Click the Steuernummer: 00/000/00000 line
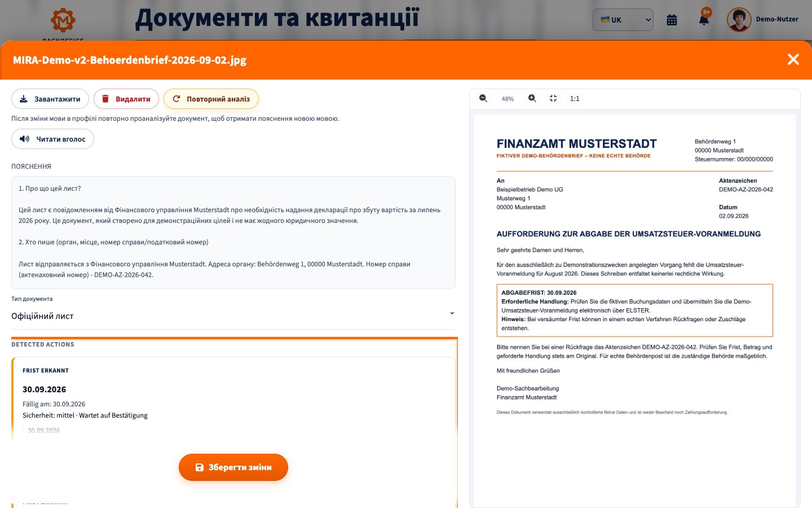Image resolution: width=812 pixels, height=508 pixels. click(x=734, y=159)
